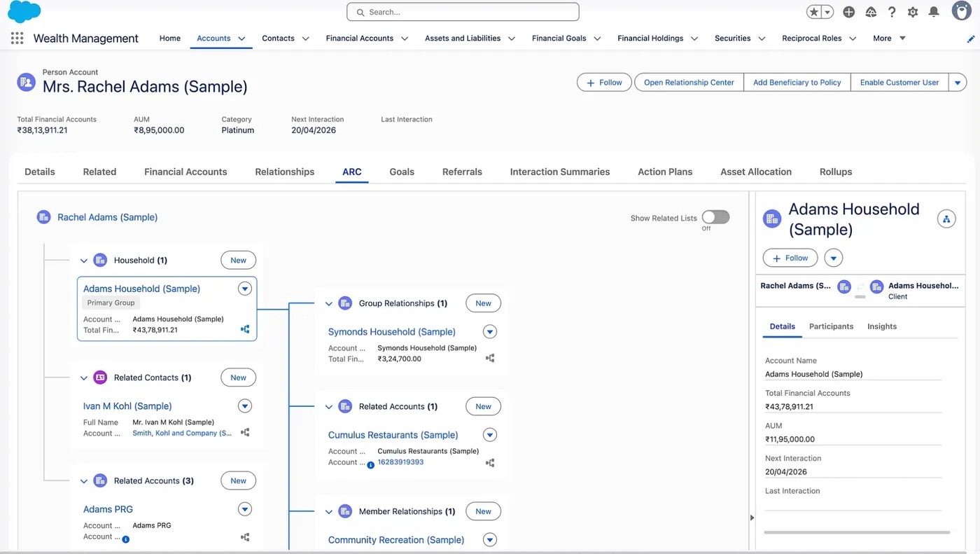This screenshot has width=980, height=554.
Task: Click the Favorites star icon
Action: tap(814, 12)
